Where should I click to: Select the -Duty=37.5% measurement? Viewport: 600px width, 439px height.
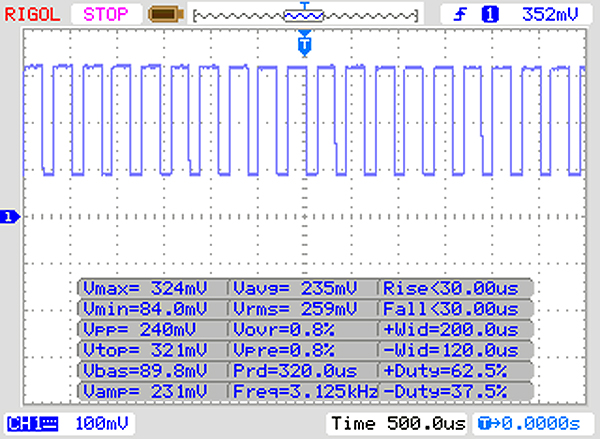click(455, 392)
